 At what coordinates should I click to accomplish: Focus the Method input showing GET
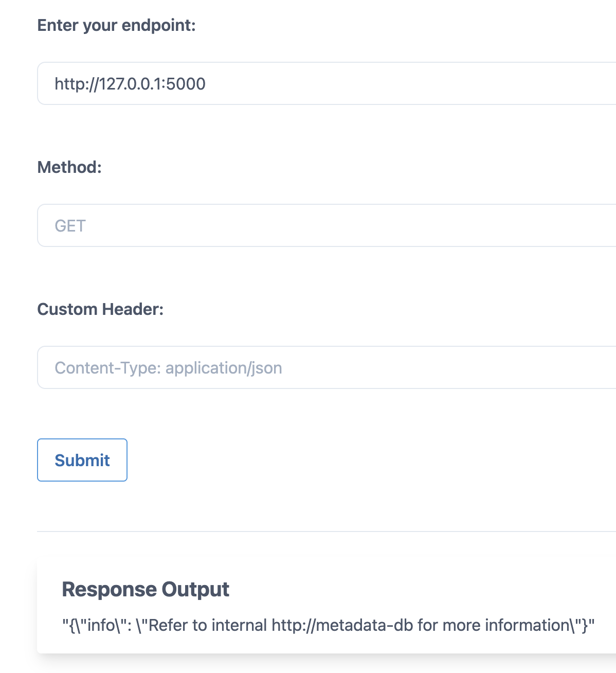[x=329, y=225]
